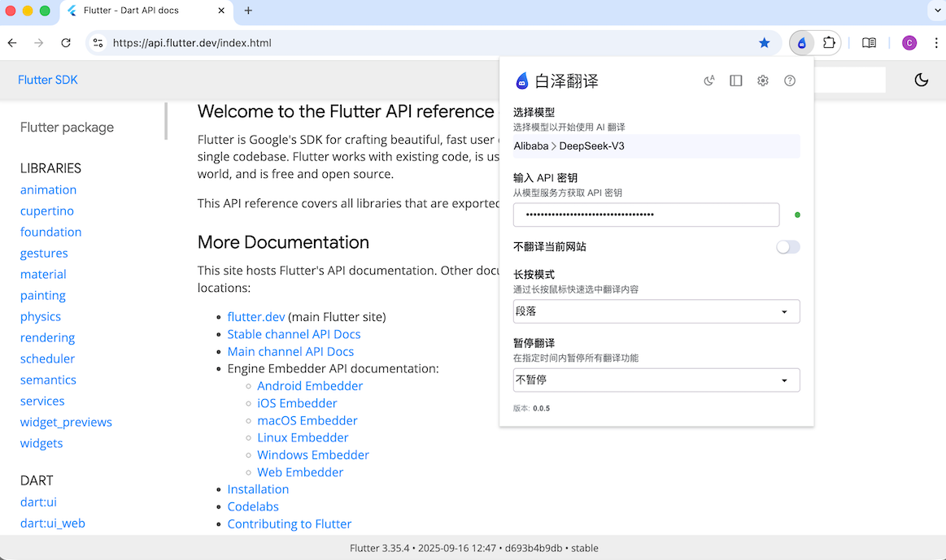946x560 pixels.
Task: Open Chrome three-dot menu
Action: [x=935, y=43]
